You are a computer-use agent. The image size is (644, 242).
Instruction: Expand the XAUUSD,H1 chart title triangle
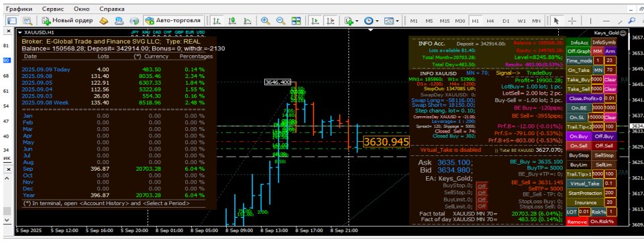[x=19, y=32]
